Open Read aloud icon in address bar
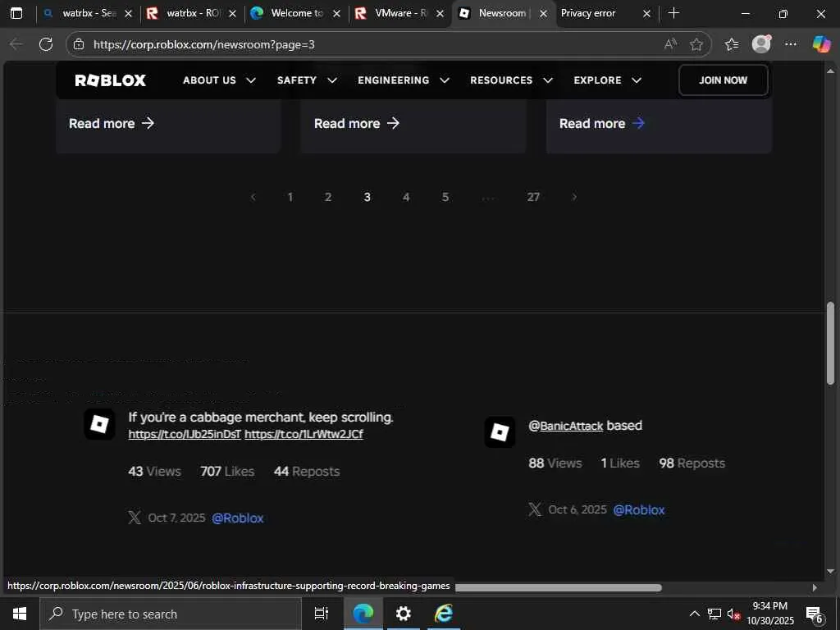Viewport: 840px width, 630px height. [x=670, y=44]
